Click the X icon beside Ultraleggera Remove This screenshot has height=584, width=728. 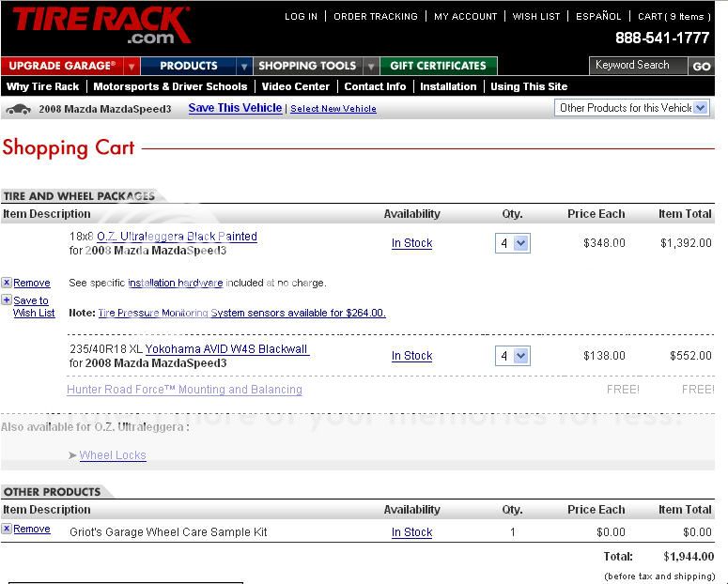click(7, 283)
